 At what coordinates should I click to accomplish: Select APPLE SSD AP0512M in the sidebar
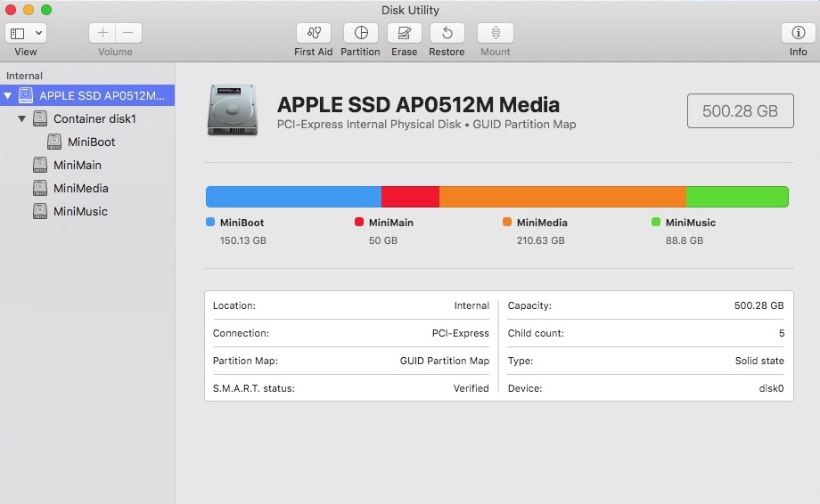point(87,95)
